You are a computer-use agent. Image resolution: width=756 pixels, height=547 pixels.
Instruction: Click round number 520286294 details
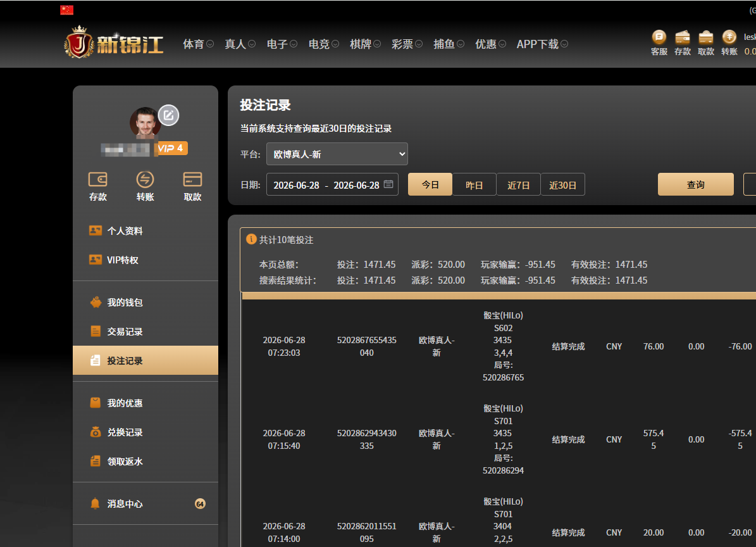coord(503,470)
